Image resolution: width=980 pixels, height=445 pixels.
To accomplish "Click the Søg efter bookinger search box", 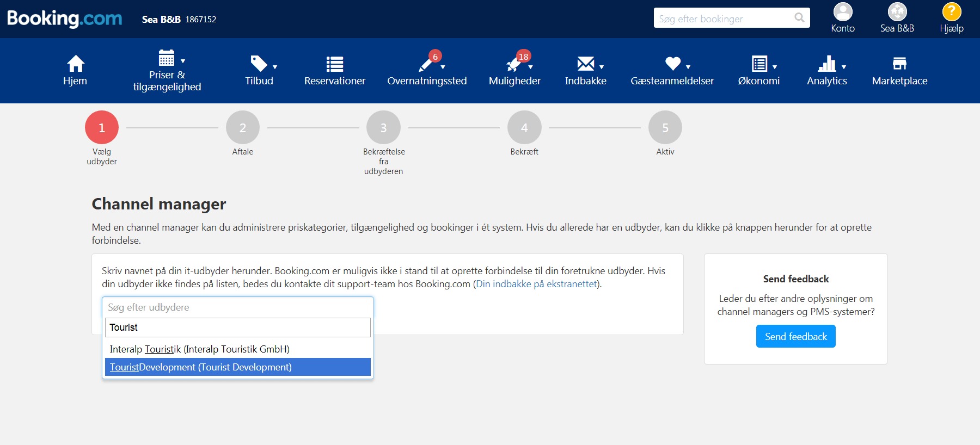I will (723, 18).
